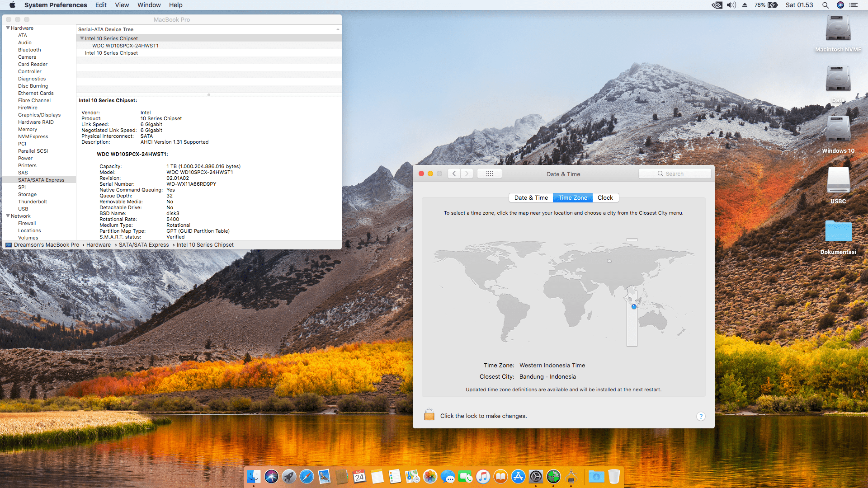Click the System Preferences search field

675,174
